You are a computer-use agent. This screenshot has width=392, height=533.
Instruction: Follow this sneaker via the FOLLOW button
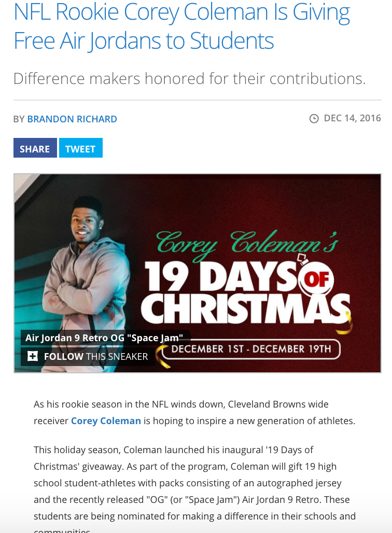88,357
